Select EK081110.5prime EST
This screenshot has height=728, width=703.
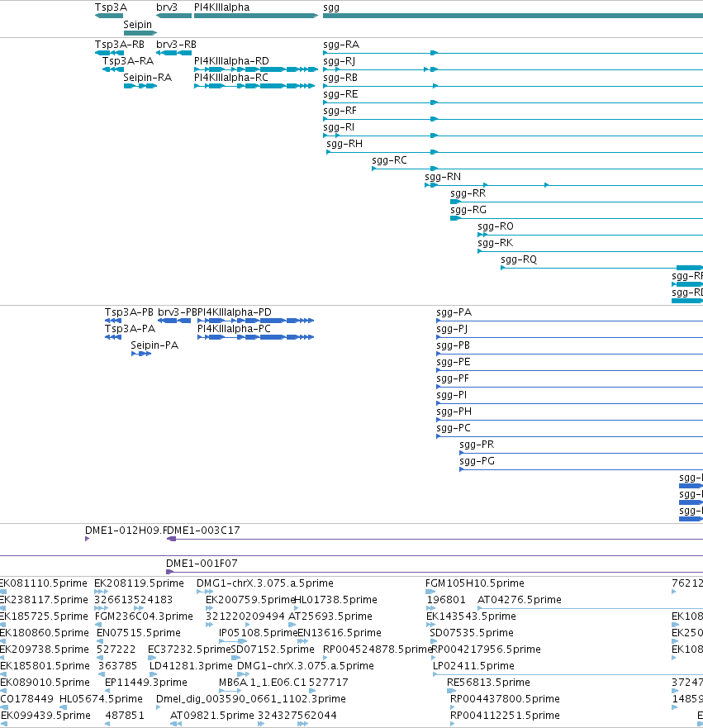tap(3, 592)
